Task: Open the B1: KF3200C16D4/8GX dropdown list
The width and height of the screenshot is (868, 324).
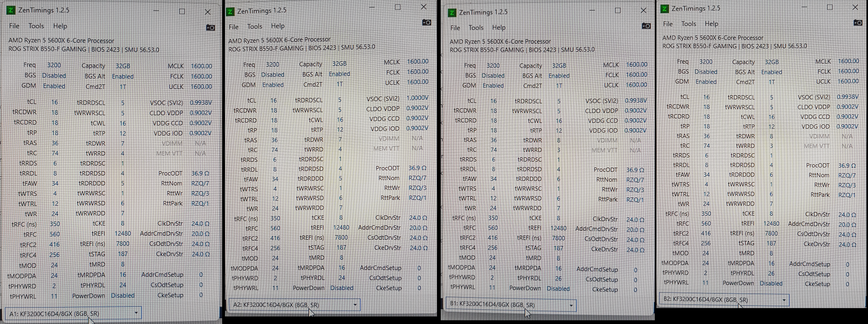Action: [x=511, y=305]
